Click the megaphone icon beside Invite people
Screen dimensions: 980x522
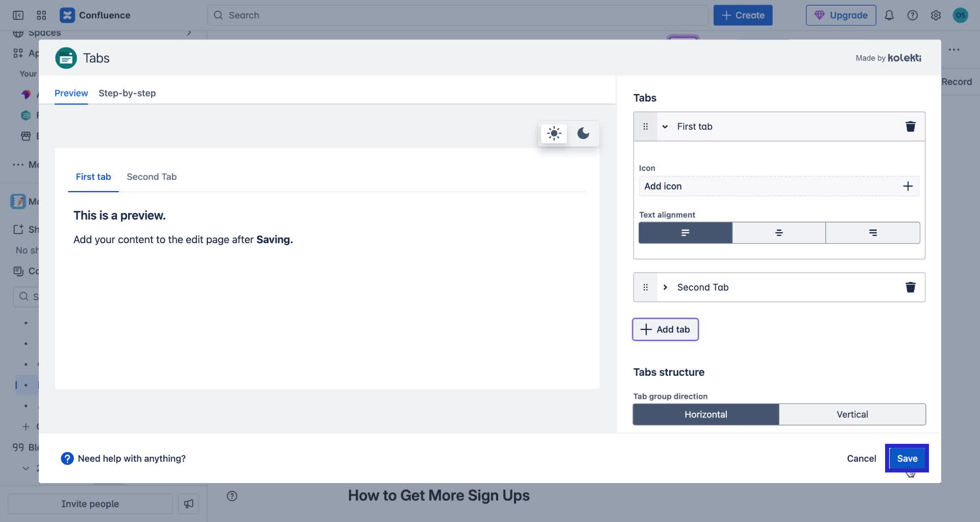tap(188, 503)
